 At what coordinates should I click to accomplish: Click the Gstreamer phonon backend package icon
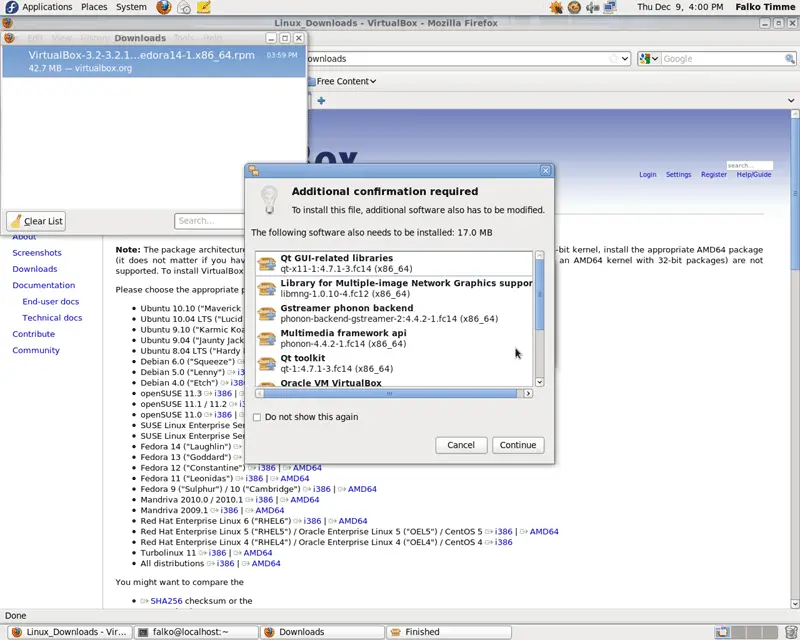(x=267, y=313)
